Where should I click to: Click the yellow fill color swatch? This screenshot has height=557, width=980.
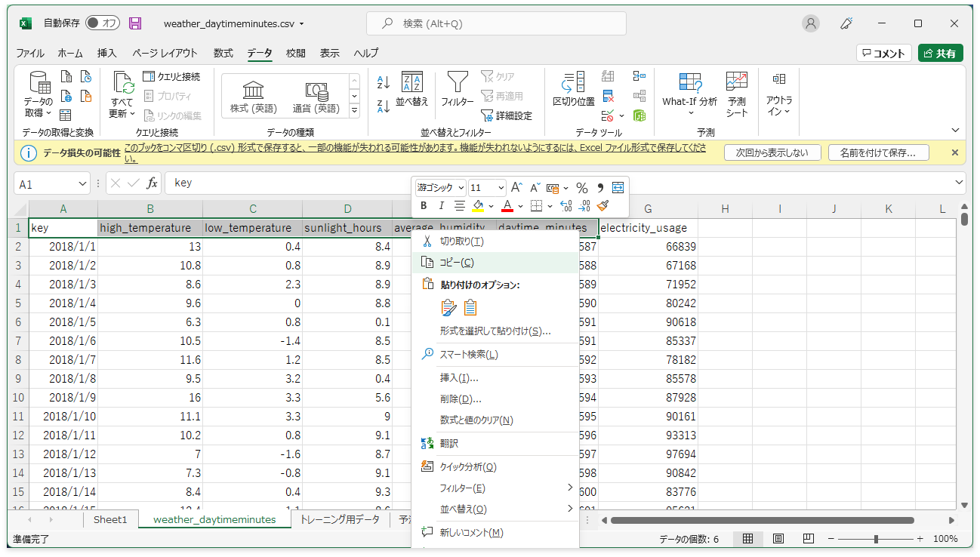coord(478,206)
